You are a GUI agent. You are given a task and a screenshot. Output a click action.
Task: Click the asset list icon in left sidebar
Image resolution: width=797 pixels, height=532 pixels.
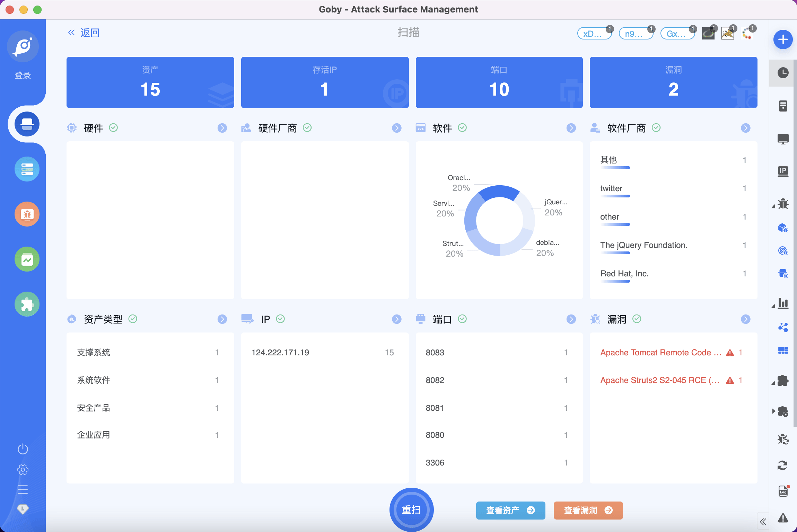pyautogui.click(x=27, y=169)
